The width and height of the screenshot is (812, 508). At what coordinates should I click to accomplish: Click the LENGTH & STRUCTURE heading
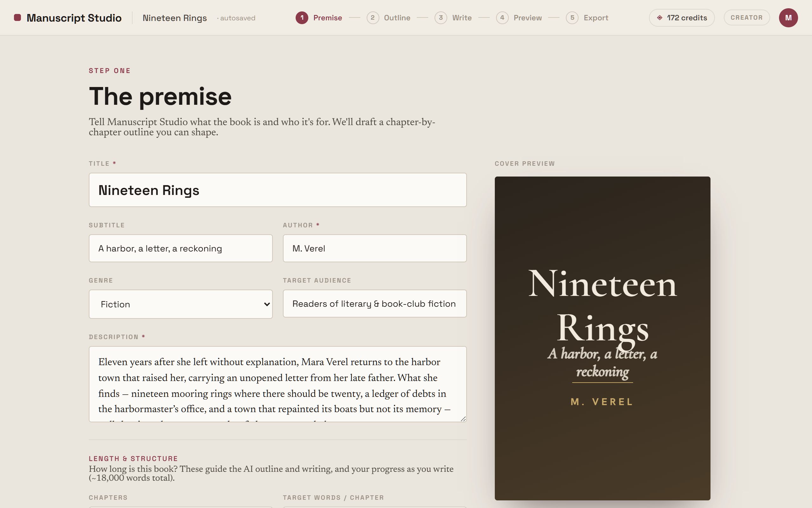click(133, 458)
